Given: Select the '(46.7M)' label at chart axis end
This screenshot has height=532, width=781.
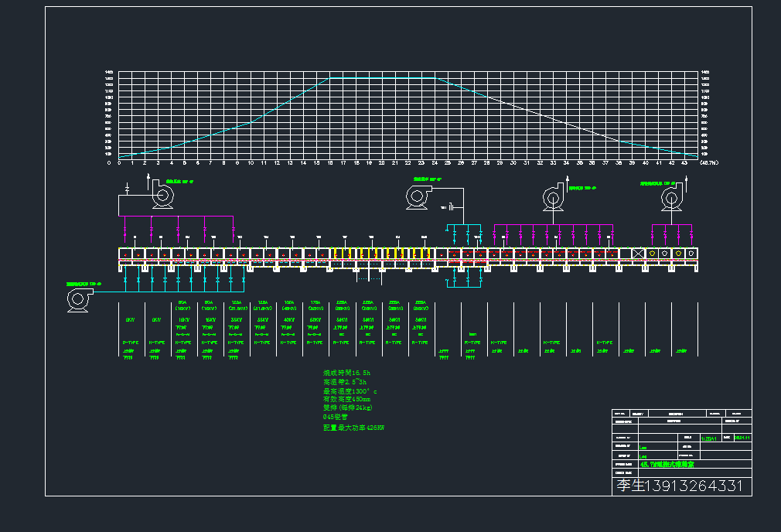Looking at the screenshot, I should point(708,163).
